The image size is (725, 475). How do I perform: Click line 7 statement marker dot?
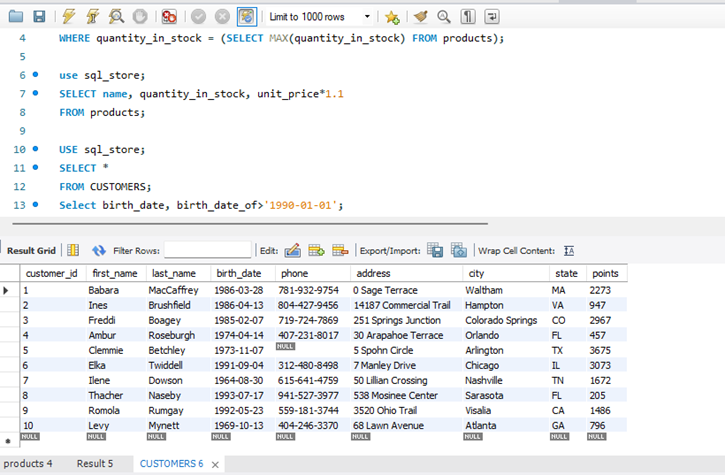click(x=36, y=93)
